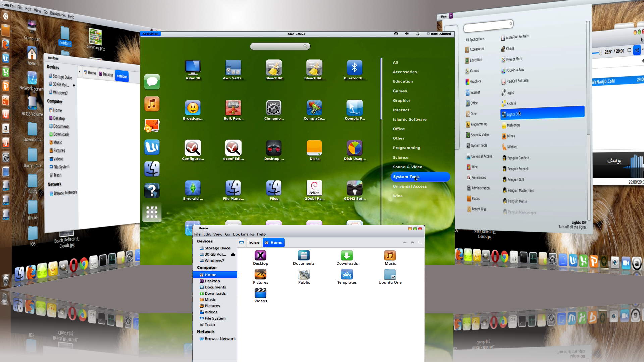Open the Videos folder icon in file view
644x362 pixels.
pos(260,293)
